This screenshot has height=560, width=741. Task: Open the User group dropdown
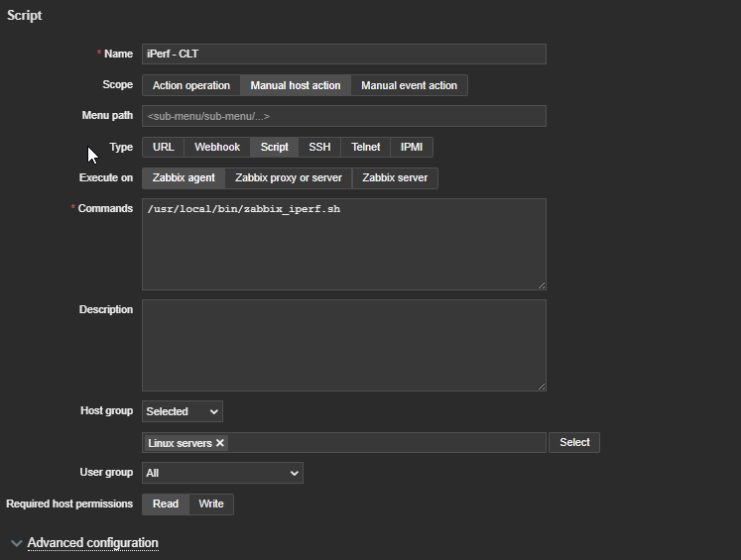coord(222,473)
